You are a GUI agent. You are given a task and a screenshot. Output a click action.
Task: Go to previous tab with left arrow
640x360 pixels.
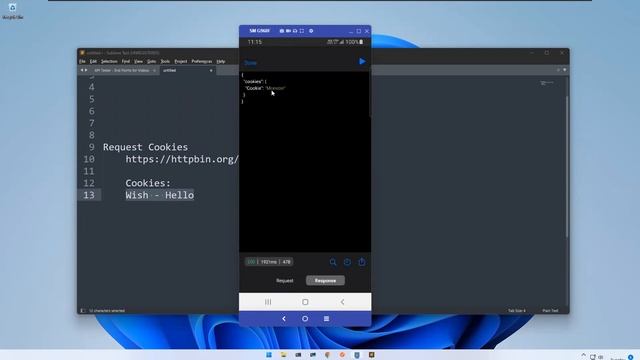point(82,70)
